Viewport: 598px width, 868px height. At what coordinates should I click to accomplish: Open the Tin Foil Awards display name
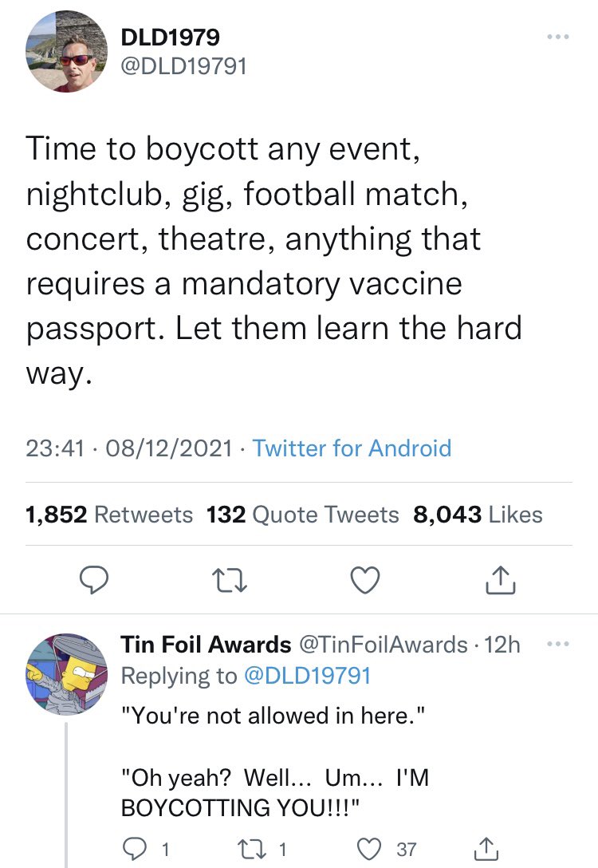coord(205,644)
